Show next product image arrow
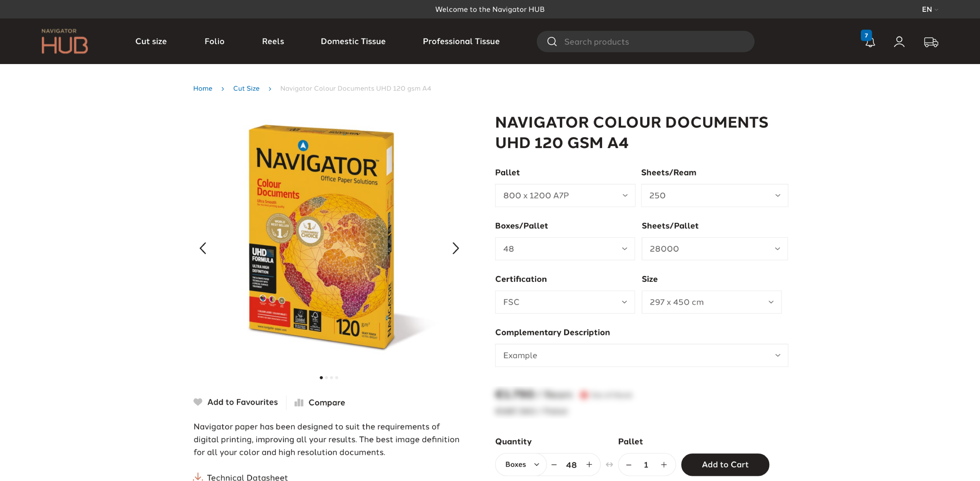Image resolution: width=980 pixels, height=481 pixels. pyautogui.click(x=455, y=248)
